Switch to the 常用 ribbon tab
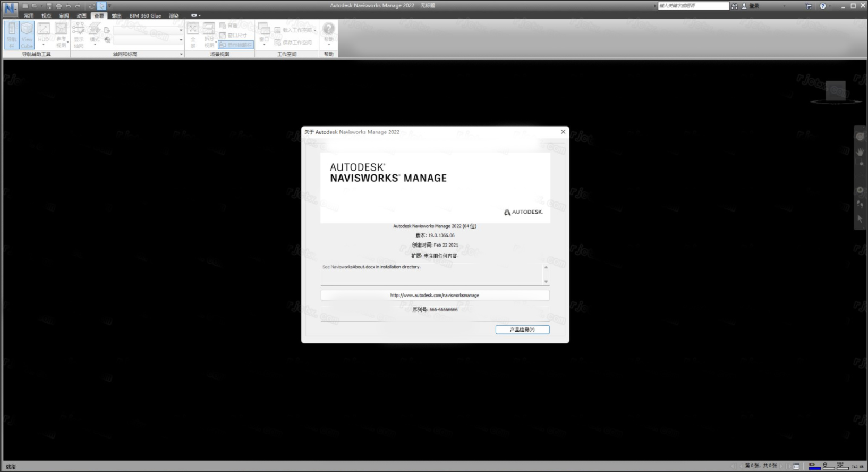The image size is (868, 472). [29, 16]
